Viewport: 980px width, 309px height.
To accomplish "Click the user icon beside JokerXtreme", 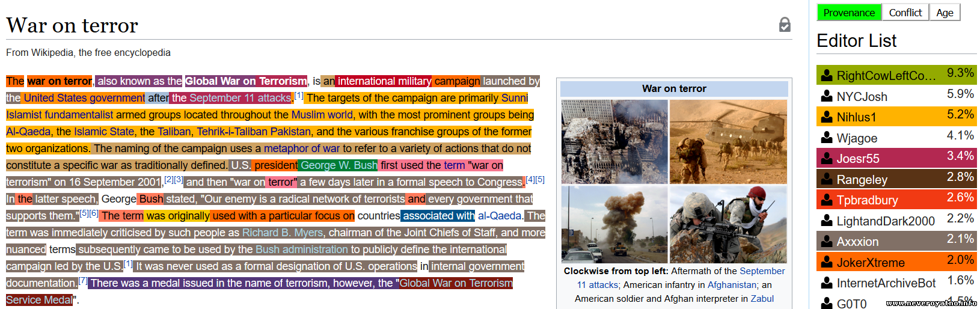I will (827, 262).
